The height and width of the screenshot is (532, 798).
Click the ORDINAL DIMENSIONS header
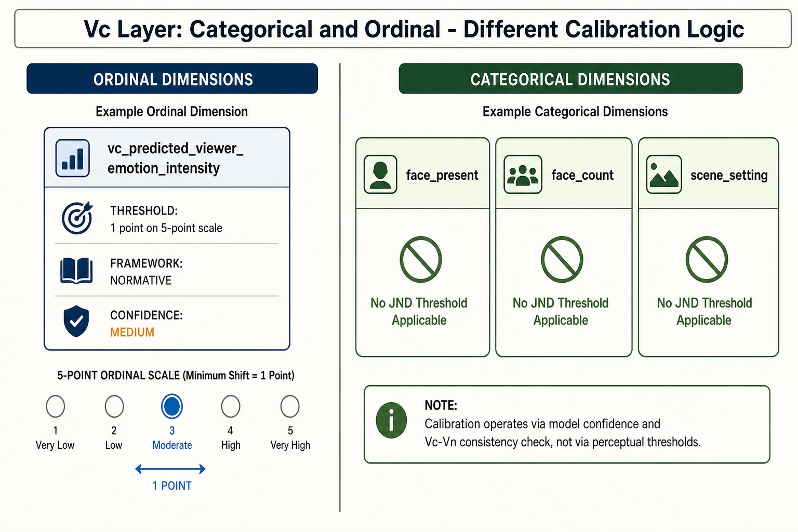[172, 79]
